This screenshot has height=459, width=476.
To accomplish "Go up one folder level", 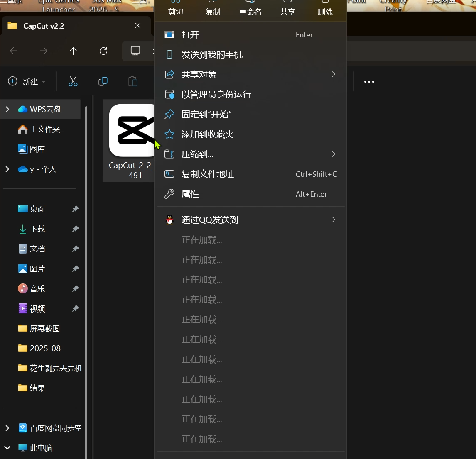I will click(x=73, y=51).
